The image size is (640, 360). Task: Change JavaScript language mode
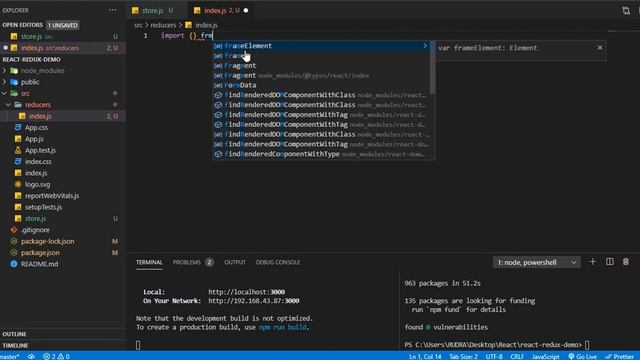click(546, 356)
